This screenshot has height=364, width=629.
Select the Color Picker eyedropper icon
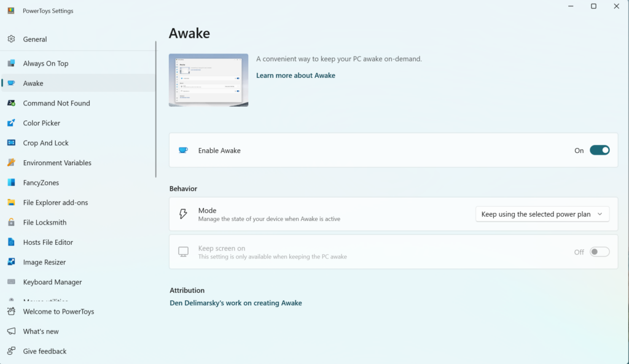pyautogui.click(x=12, y=123)
